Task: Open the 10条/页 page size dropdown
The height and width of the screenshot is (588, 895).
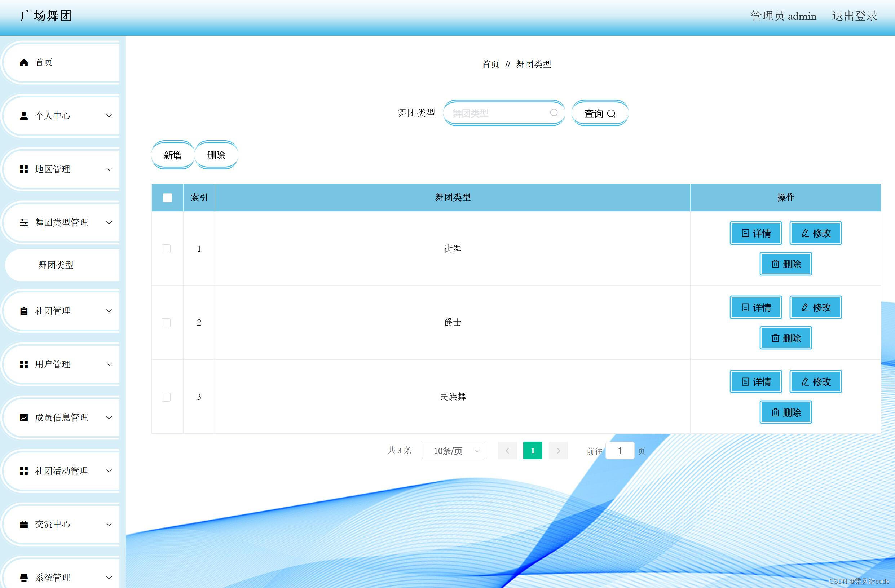Action: pos(453,450)
